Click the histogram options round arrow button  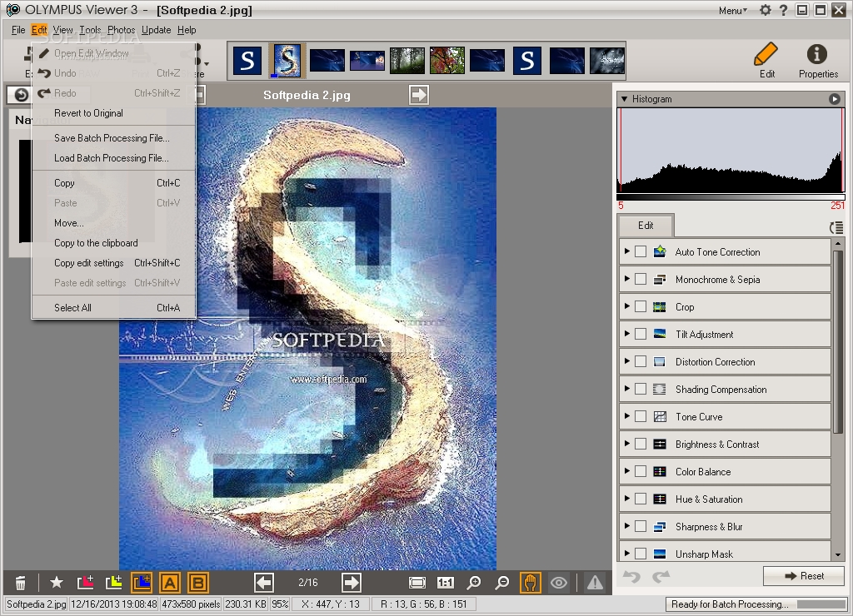(x=835, y=99)
